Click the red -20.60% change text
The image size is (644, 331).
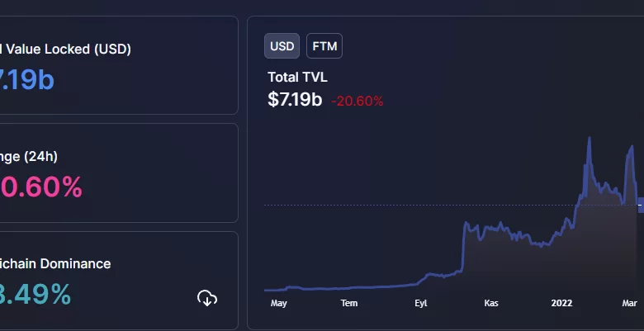pyautogui.click(x=358, y=101)
